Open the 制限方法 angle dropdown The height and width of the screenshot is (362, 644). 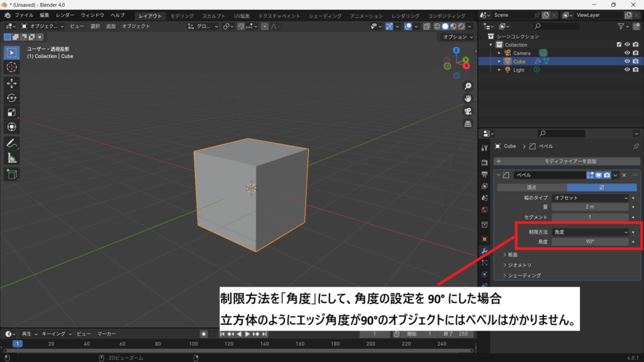tap(590, 232)
